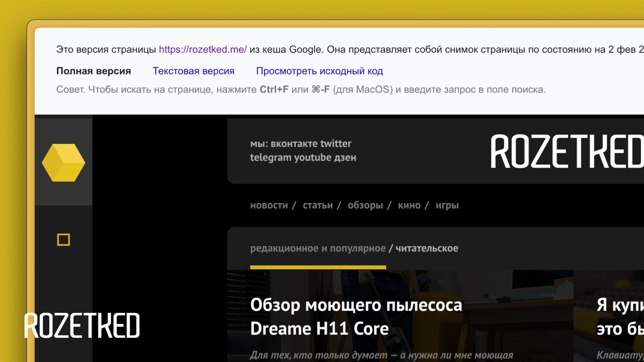Open the search via the square sidebar icon

coord(63,240)
